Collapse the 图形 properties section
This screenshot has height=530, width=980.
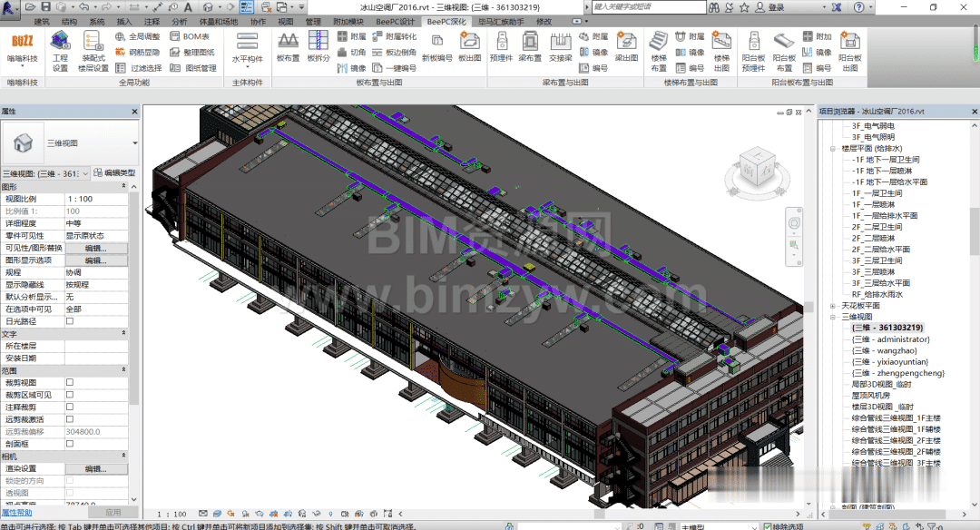click(123, 187)
